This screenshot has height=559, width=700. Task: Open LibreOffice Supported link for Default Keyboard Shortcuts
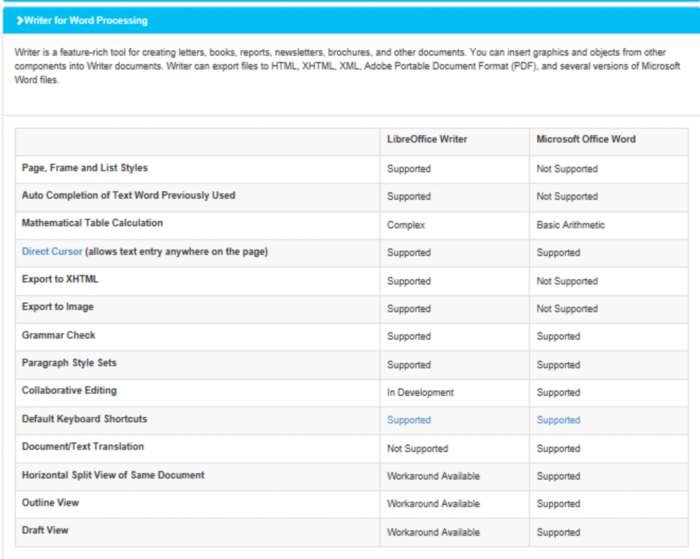pos(409,420)
